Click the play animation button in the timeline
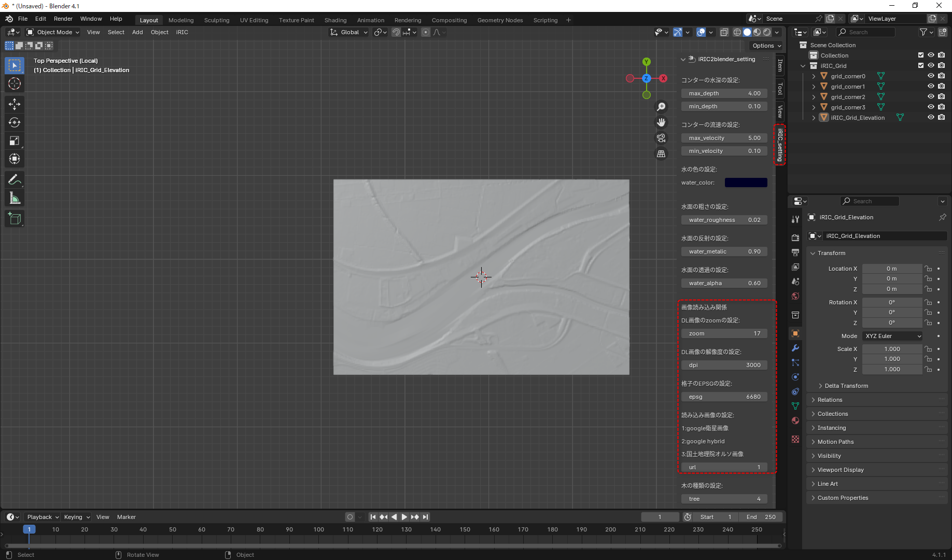The height and width of the screenshot is (560, 952). pyautogui.click(x=404, y=517)
